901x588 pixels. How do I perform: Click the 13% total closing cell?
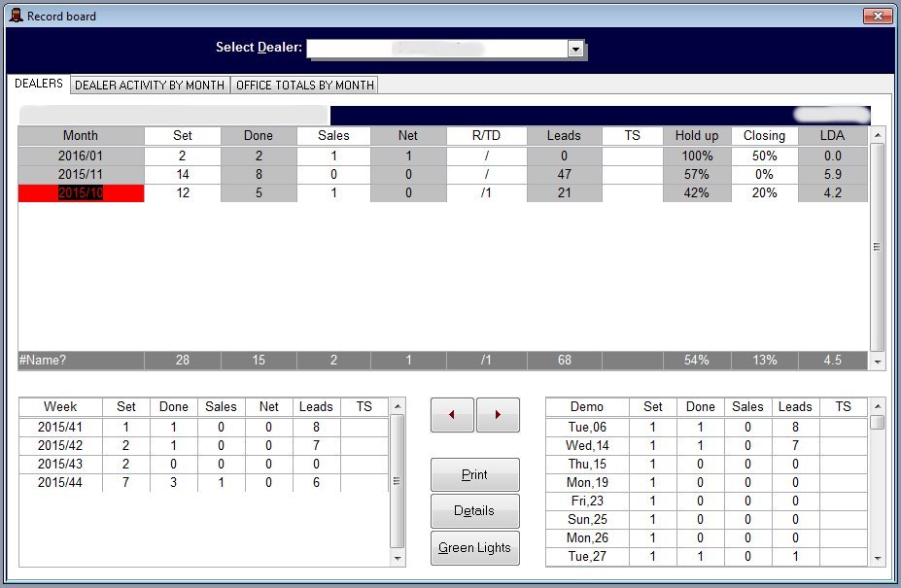[764, 361]
